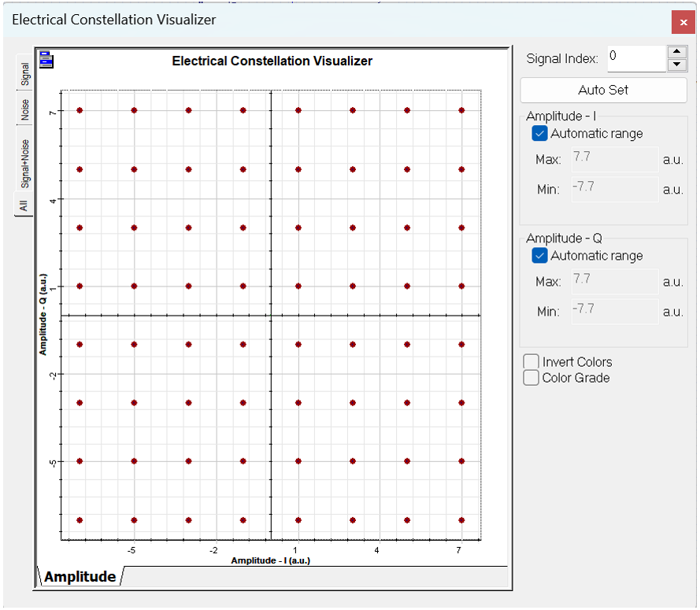This screenshot has height=610, width=700.
Task: Disable Automatic range for Amplitude - Q
Action: pos(540,256)
